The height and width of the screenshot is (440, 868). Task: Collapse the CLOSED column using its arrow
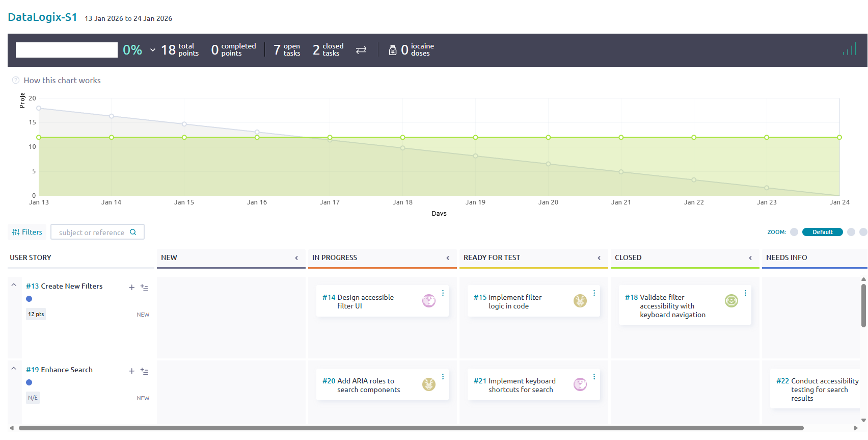click(x=750, y=258)
